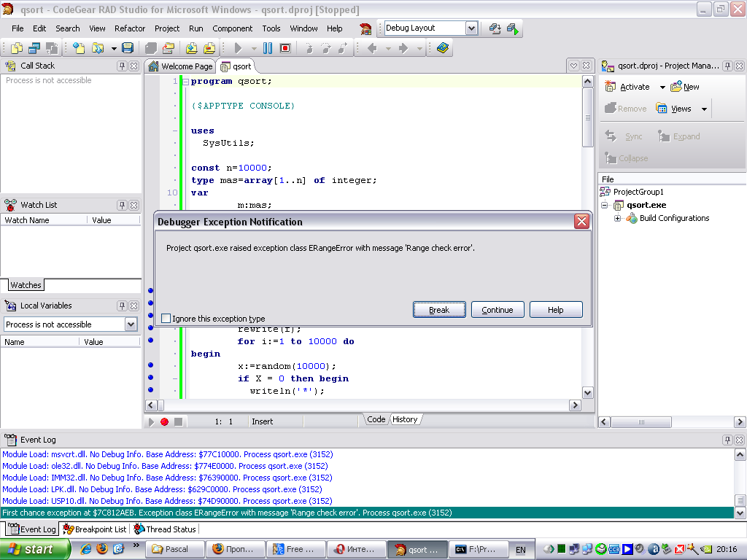This screenshot has height=560, width=747.
Task: Click the Break button in exception dialog
Action: point(439,310)
